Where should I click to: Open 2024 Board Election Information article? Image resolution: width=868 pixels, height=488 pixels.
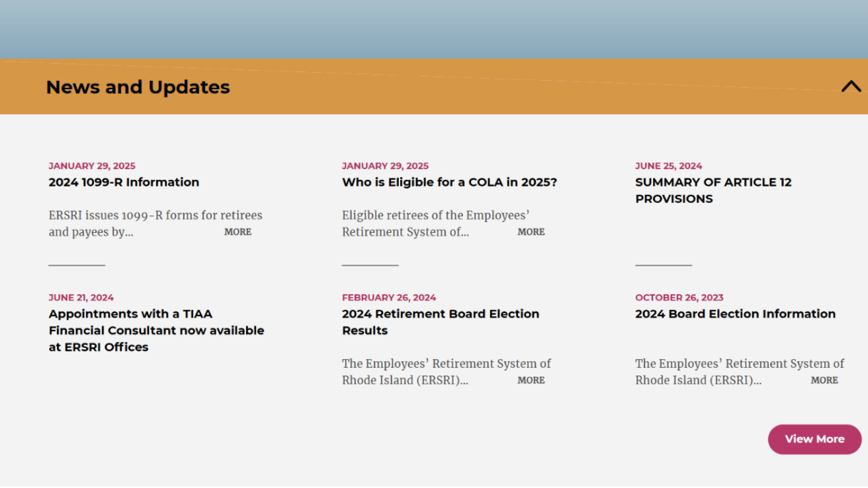(x=735, y=314)
